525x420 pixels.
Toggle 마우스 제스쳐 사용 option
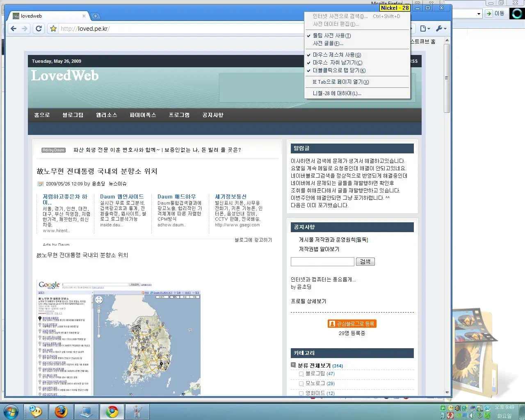point(337,55)
